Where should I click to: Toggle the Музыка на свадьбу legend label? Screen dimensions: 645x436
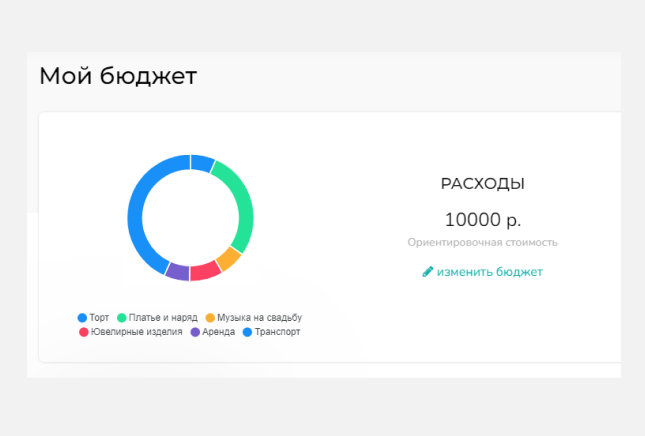[x=259, y=317]
